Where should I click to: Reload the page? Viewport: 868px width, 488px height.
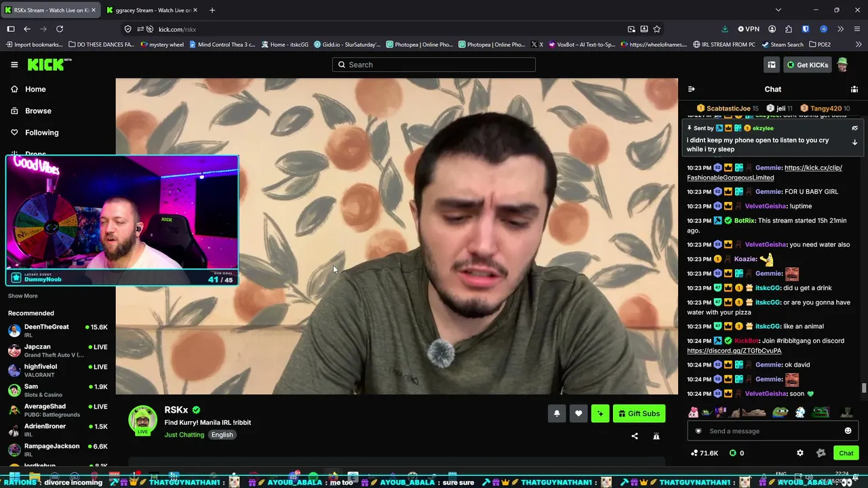click(x=60, y=29)
